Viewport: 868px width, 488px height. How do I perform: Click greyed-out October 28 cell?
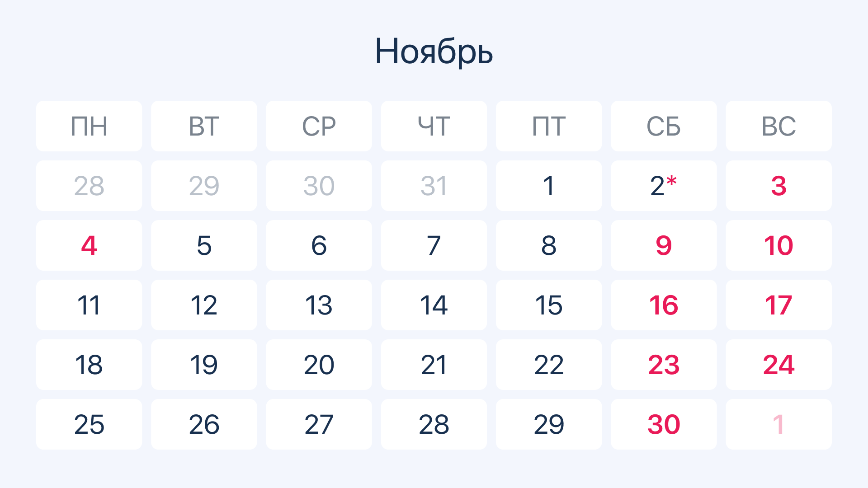click(89, 186)
